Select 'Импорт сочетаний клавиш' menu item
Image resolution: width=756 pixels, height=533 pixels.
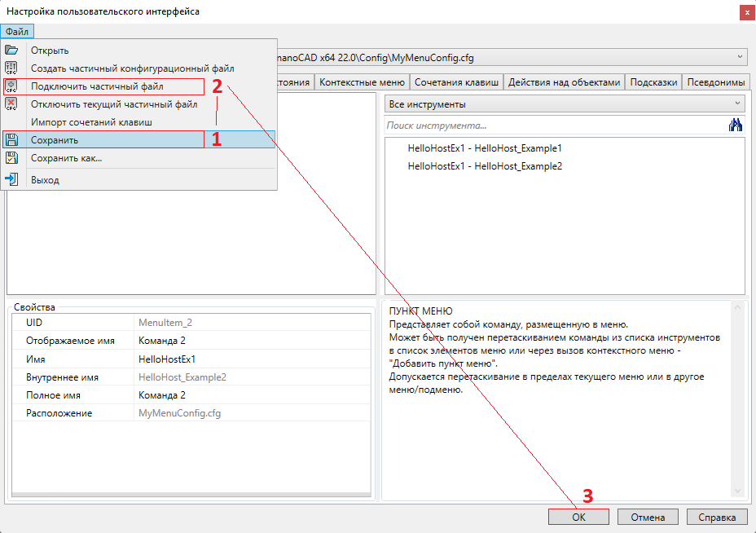(x=91, y=122)
